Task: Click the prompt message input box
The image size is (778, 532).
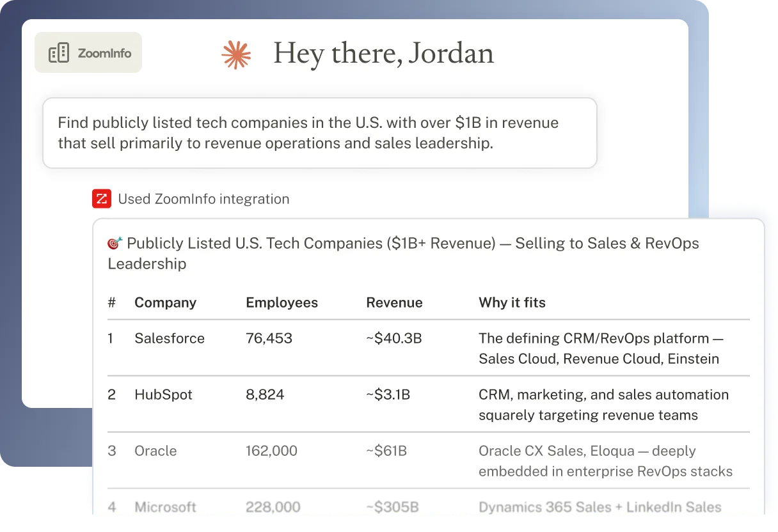Action: pyautogui.click(x=319, y=133)
